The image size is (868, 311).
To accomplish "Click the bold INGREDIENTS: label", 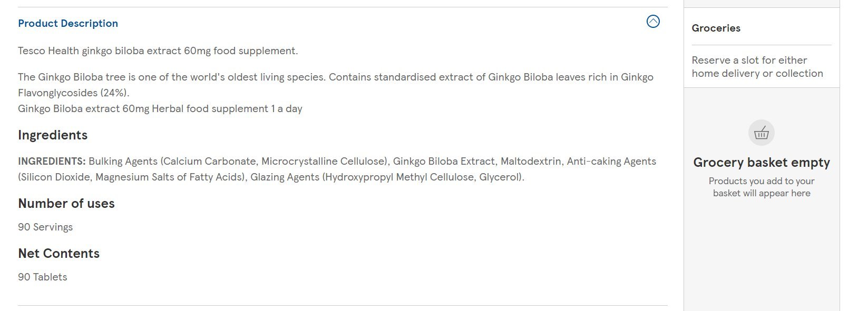I will tap(52, 162).
